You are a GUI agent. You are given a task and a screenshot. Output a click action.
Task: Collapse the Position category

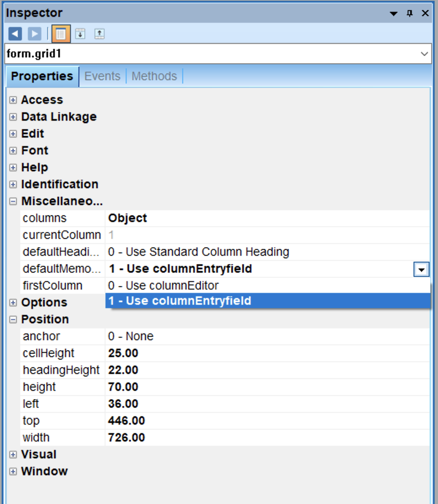point(13,320)
